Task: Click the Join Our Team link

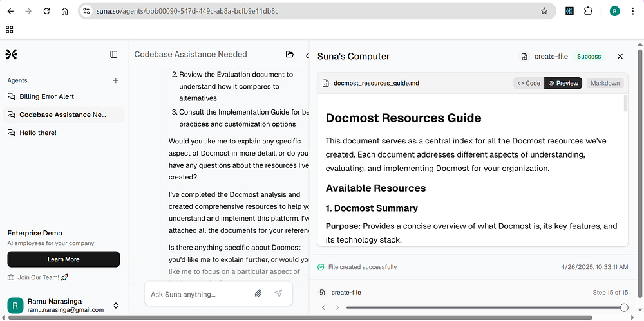Action: click(x=38, y=277)
